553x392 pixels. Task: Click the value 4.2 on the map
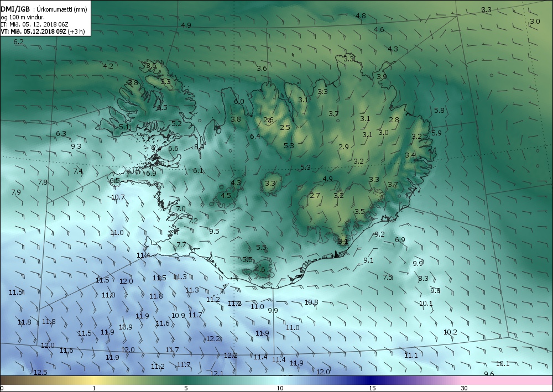[x=108, y=66]
